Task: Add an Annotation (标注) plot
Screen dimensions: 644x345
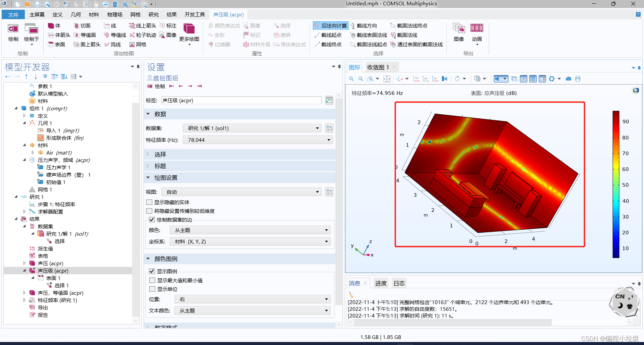Action: [x=168, y=26]
